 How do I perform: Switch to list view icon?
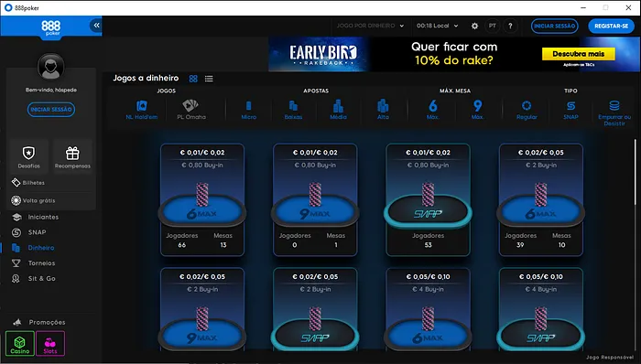point(209,79)
